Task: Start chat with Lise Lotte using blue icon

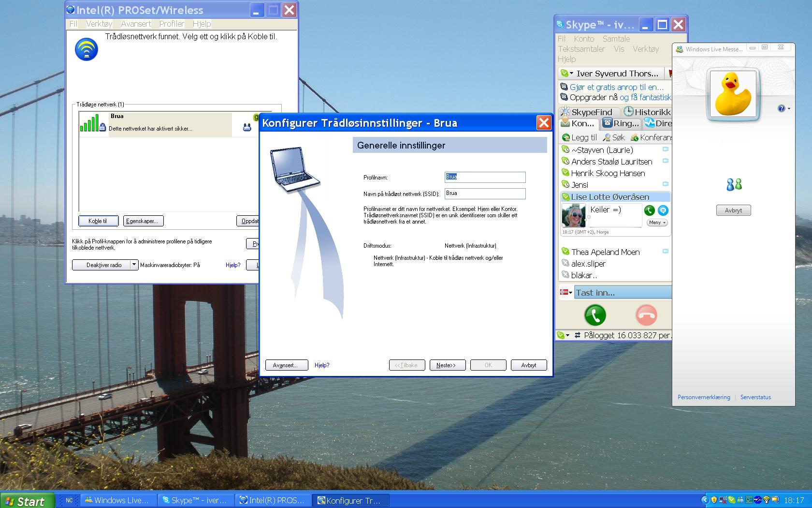Action: [x=663, y=210]
